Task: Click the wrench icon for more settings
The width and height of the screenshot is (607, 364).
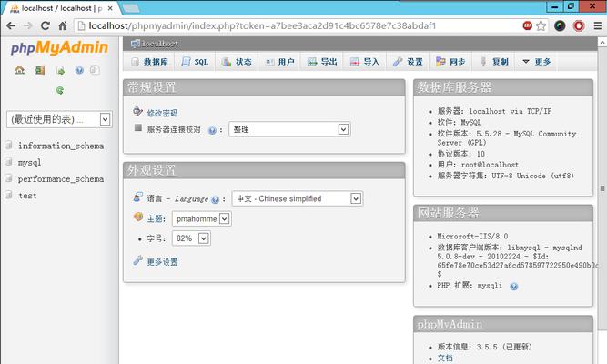Action: click(137, 260)
